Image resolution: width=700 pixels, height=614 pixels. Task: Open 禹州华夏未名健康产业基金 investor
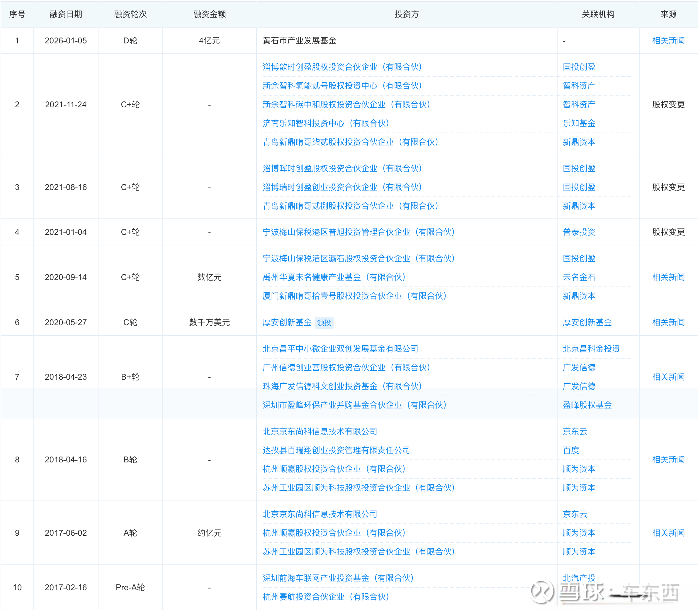[334, 277]
